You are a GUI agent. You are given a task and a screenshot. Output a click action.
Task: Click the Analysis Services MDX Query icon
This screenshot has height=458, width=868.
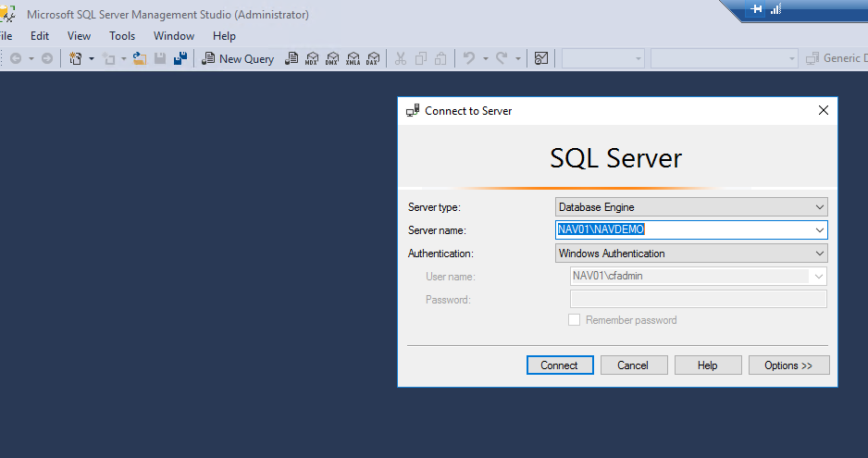(313, 58)
